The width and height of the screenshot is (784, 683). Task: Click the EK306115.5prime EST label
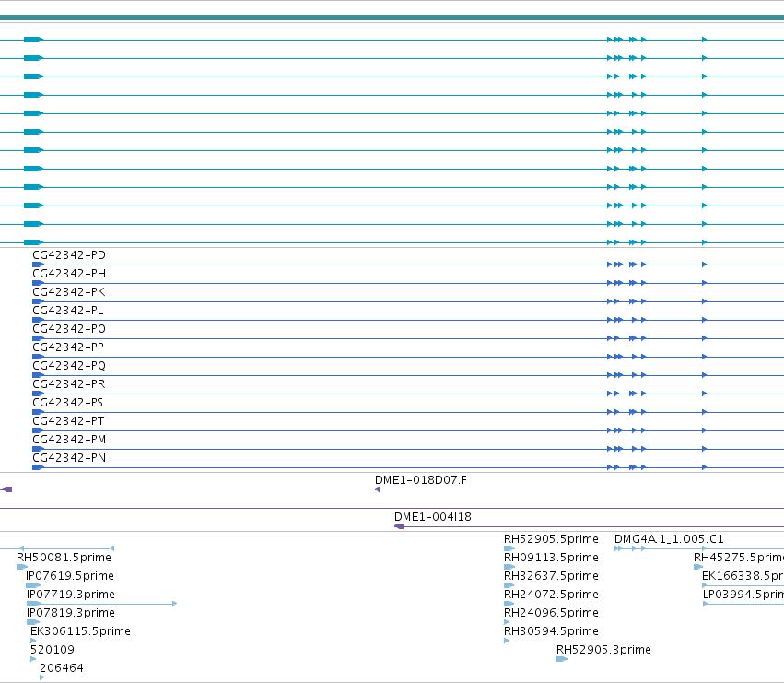[x=80, y=631]
